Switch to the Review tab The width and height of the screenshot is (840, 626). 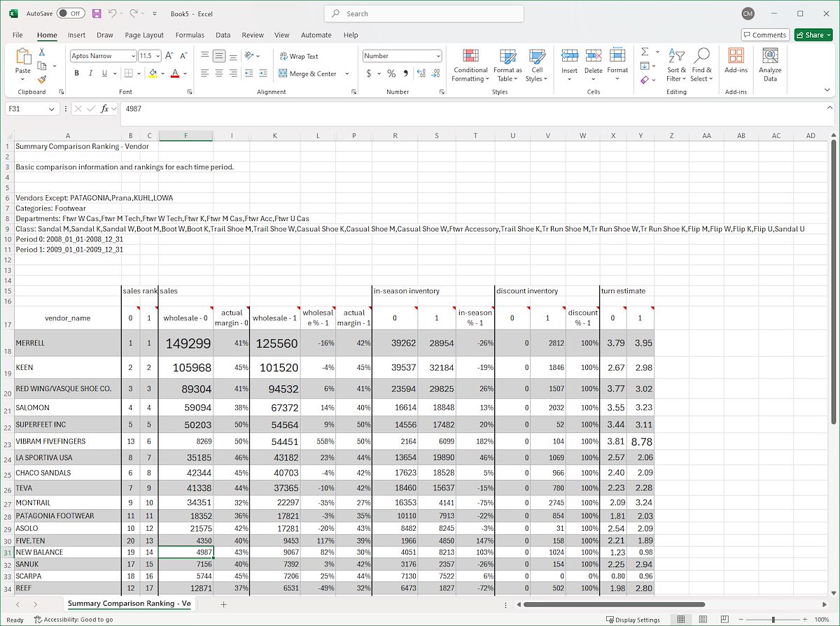tap(253, 35)
